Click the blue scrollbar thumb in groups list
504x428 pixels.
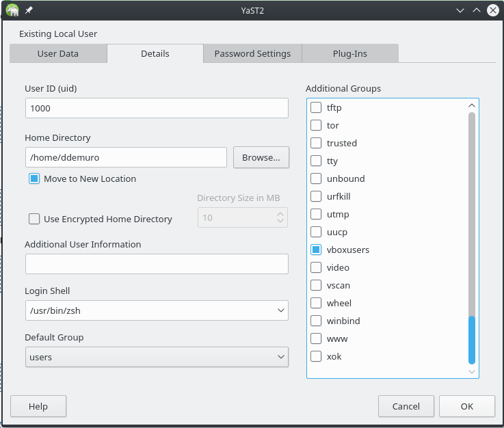472,340
